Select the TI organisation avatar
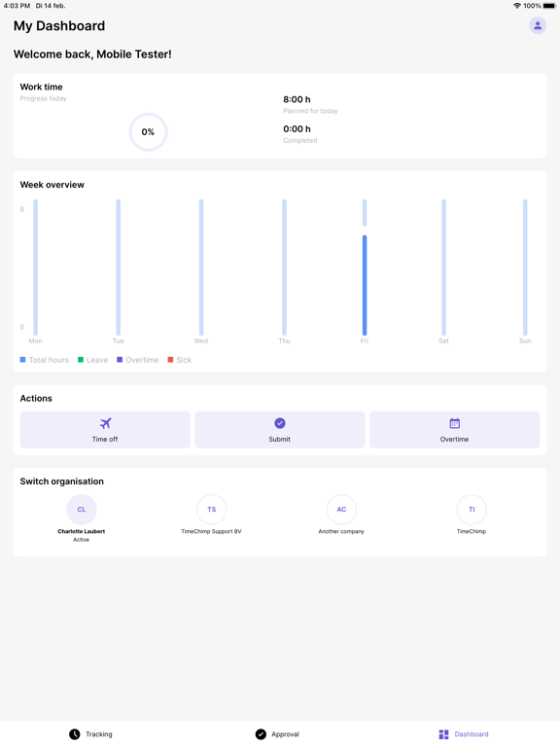 pyautogui.click(x=472, y=510)
